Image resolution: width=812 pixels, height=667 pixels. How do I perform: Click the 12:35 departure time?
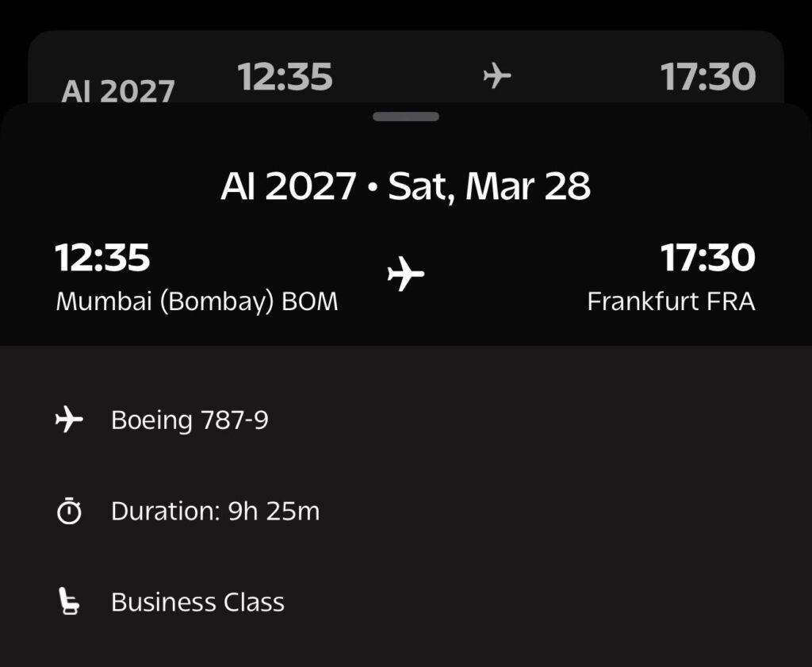click(x=101, y=257)
